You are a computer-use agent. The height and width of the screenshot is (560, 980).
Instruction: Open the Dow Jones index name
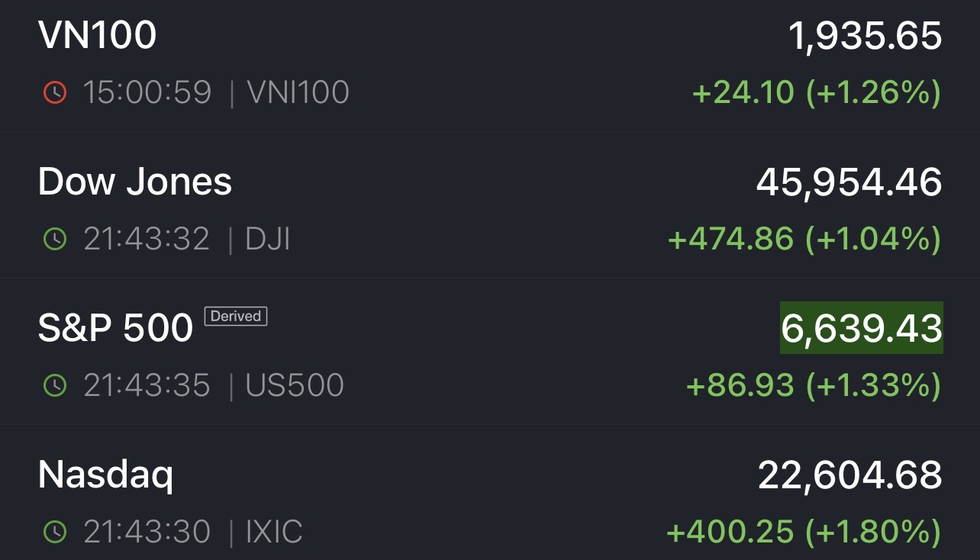[135, 182]
